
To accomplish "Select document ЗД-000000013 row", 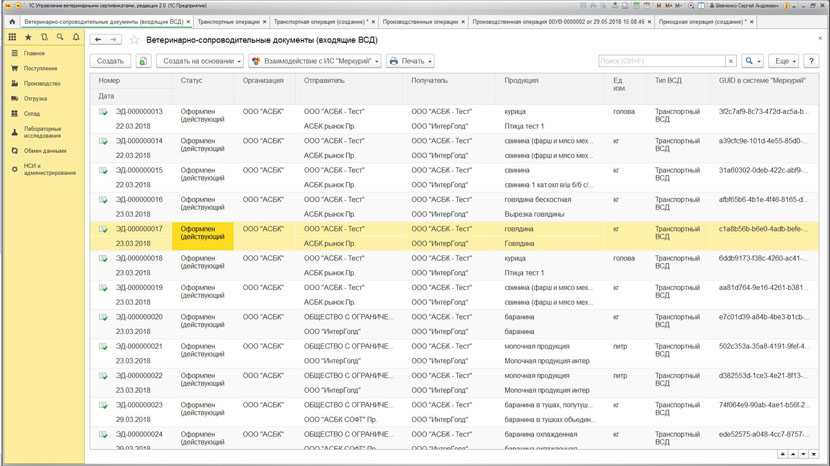I will click(x=454, y=119).
